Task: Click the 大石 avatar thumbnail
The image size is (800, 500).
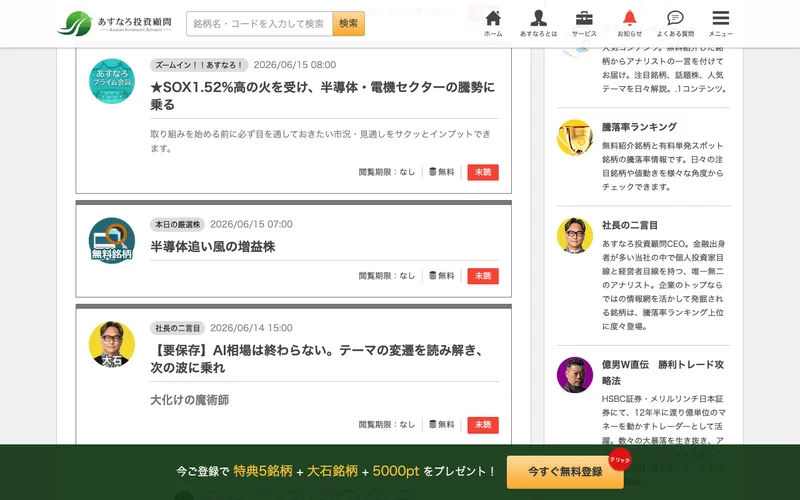Action: click(112, 344)
